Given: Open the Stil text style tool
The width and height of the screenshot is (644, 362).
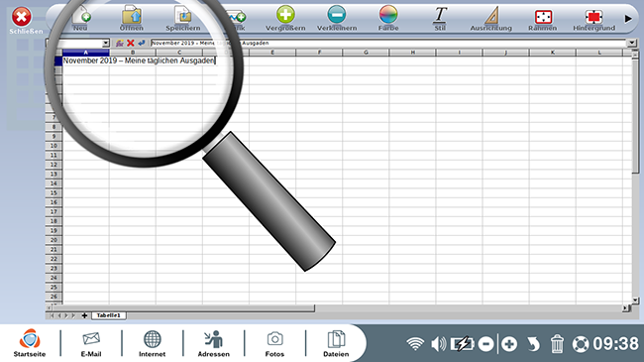Looking at the screenshot, I should (x=440, y=15).
